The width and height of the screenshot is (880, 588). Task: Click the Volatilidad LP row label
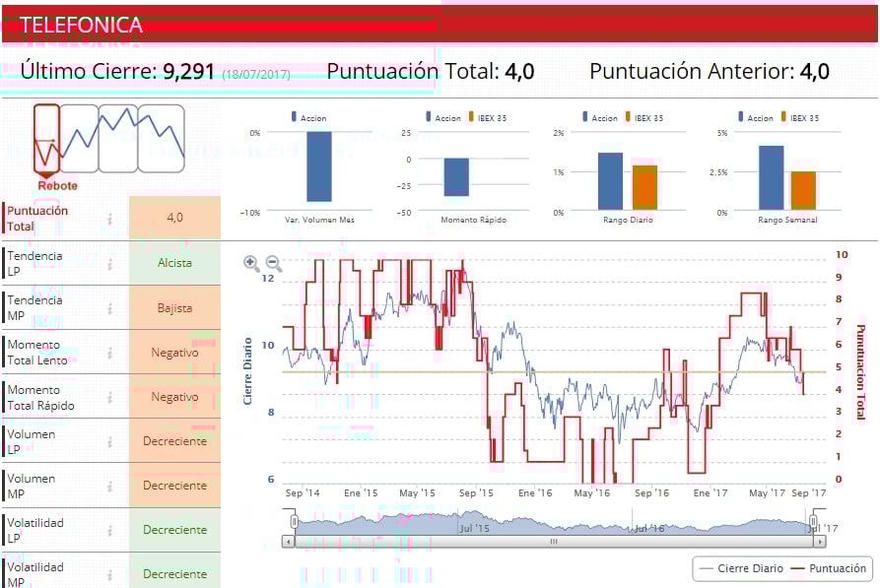35,530
